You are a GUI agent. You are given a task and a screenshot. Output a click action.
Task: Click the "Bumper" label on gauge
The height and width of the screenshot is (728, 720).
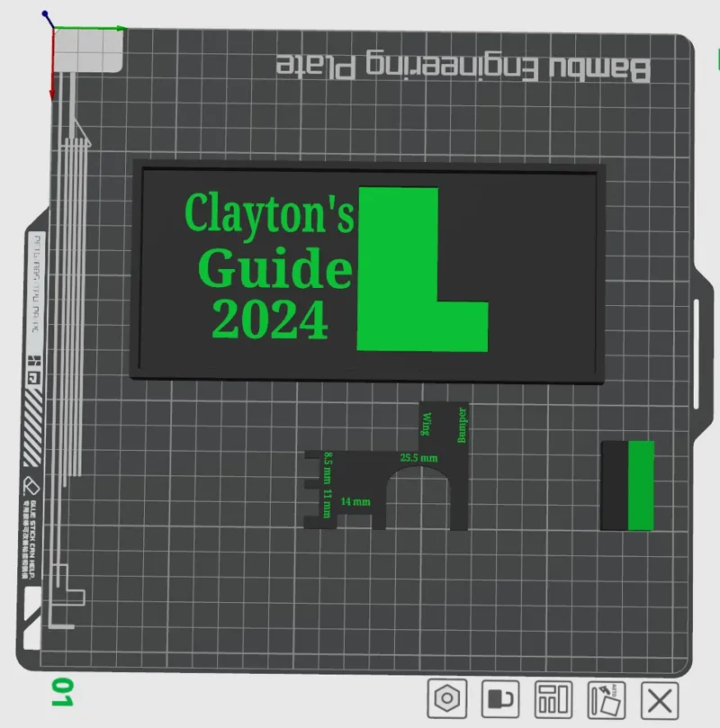(x=462, y=425)
